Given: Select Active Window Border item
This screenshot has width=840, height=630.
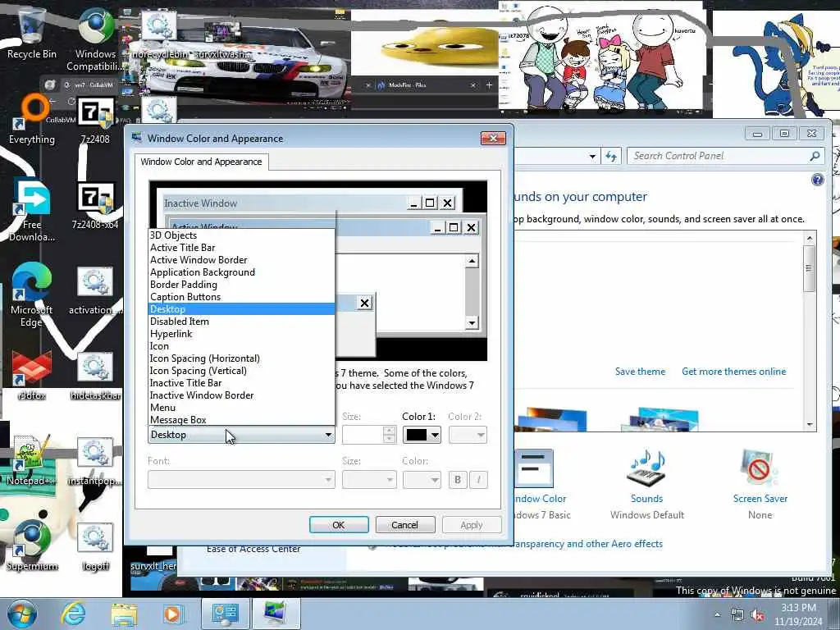Looking at the screenshot, I should pyautogui.click(x=241, y=260).
